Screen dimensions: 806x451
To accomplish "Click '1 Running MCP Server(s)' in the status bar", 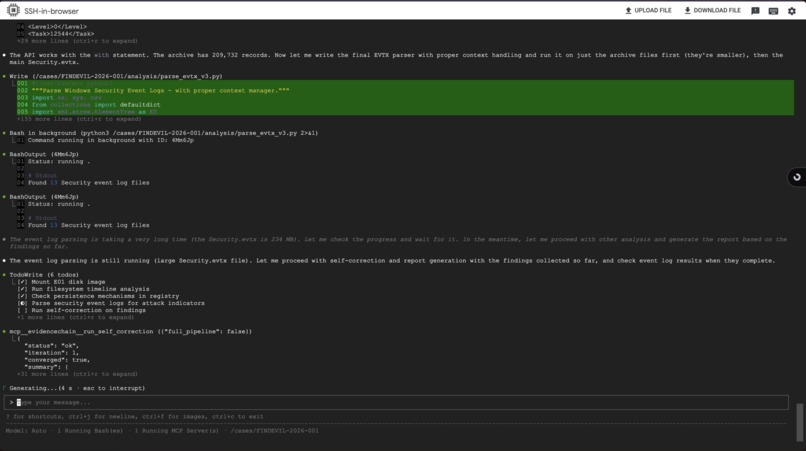I will pos(176,431).
